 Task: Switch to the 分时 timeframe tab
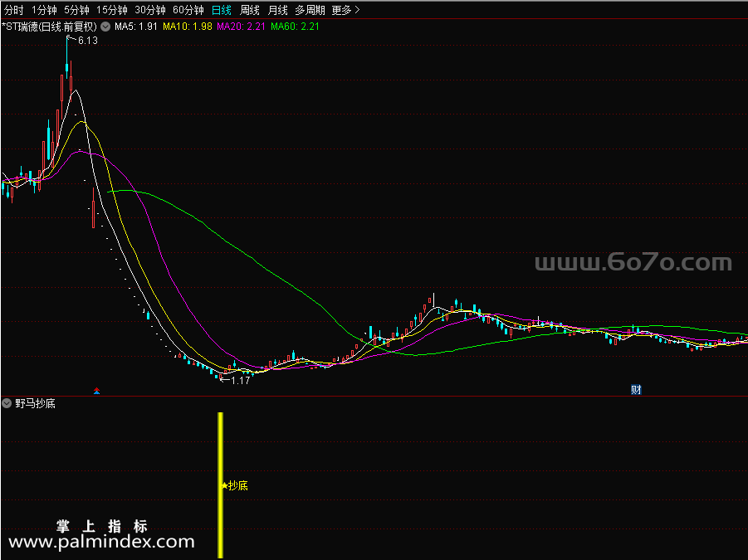13,10
